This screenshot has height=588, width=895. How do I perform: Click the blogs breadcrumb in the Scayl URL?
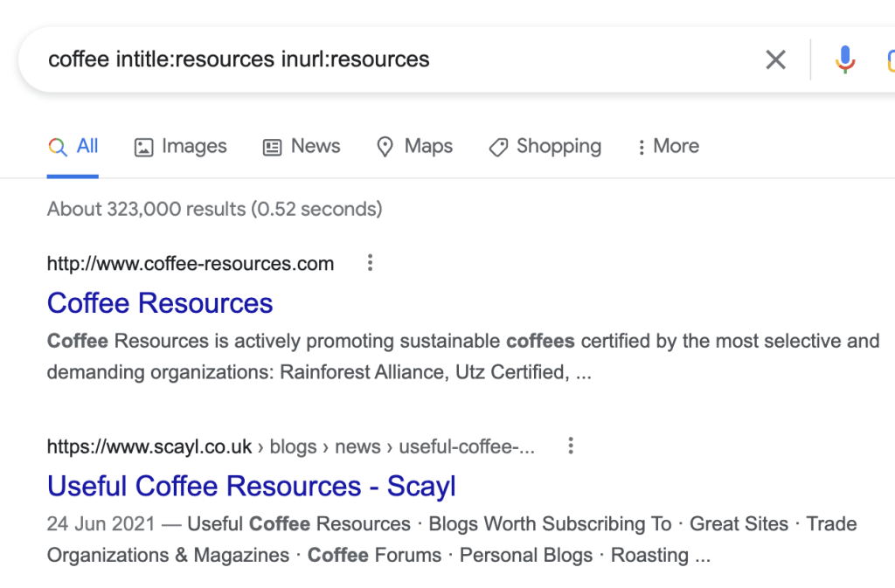click(293, 446)
